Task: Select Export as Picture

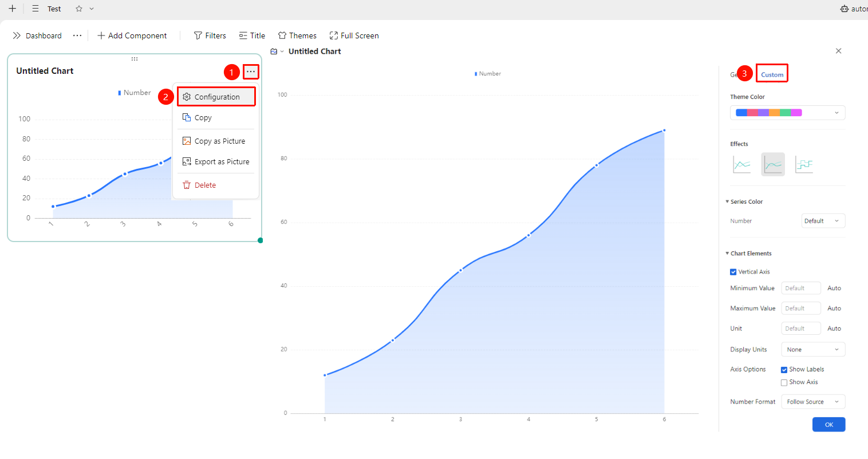Action: 216,161
